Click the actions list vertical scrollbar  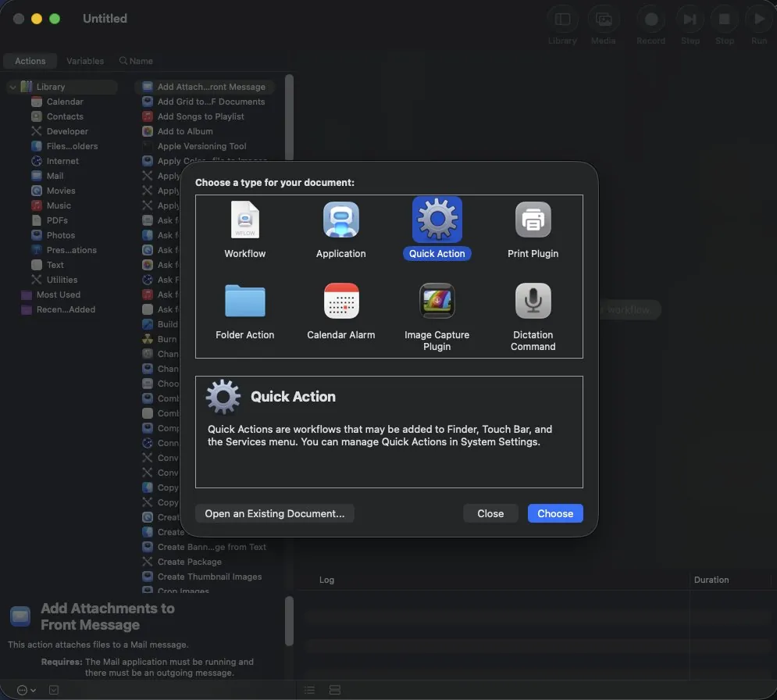click(x=290, y=119)
